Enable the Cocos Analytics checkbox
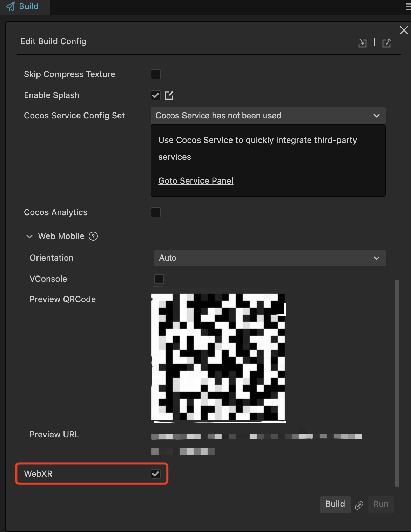Viewport: 411px width, 532px height. (x=156, y=212)
